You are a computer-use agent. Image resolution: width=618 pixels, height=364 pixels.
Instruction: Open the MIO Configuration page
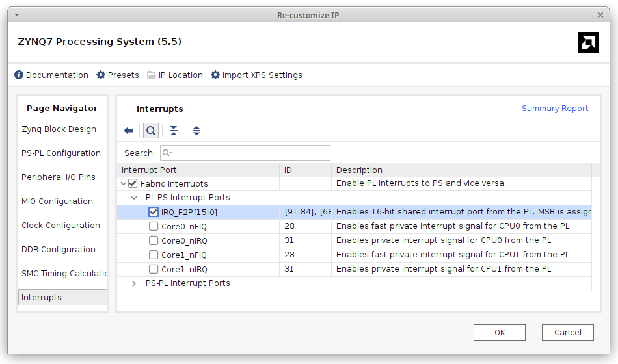pyautogui.click(x=57, y=201)
